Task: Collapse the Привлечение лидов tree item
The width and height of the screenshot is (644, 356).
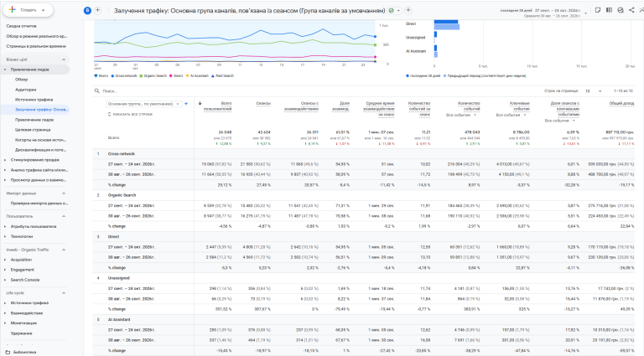Action: pos(5,70)
